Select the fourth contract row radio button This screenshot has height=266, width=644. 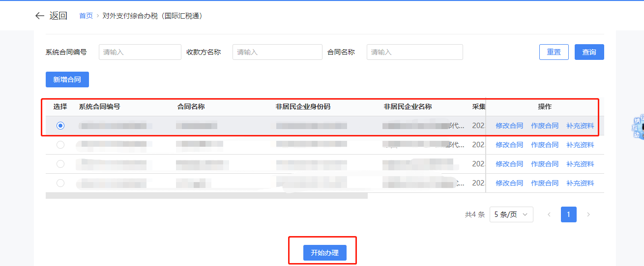60,183
